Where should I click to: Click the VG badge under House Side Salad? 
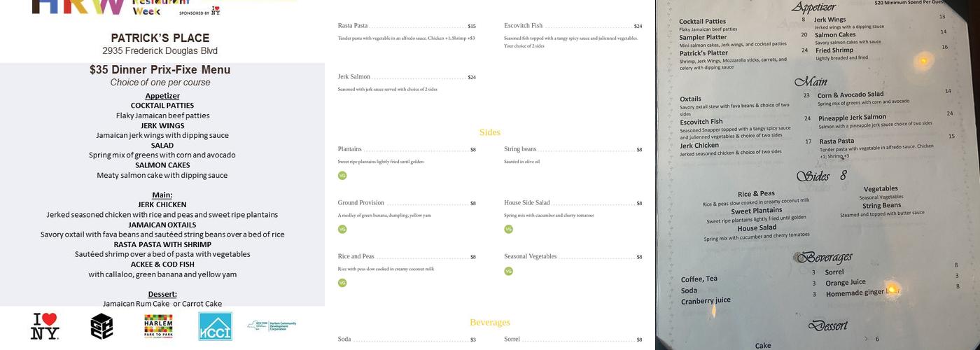pyautogui.click(x=508, y=229)
